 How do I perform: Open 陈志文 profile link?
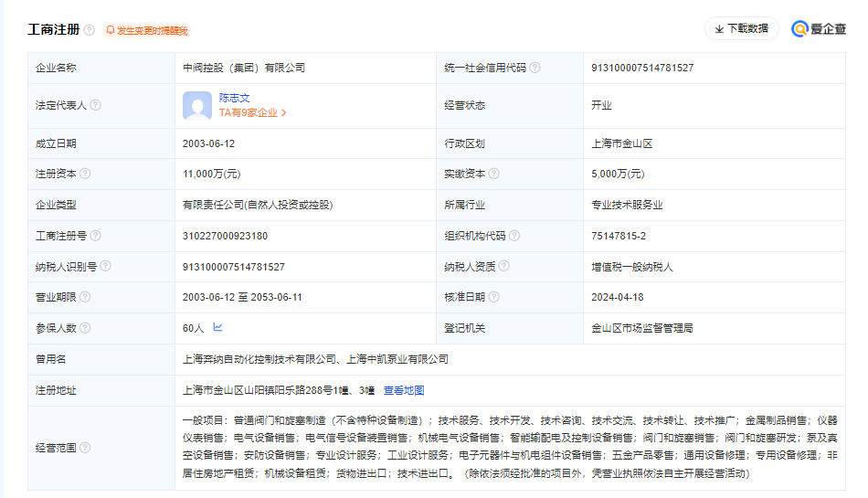(x=234, y=98)
